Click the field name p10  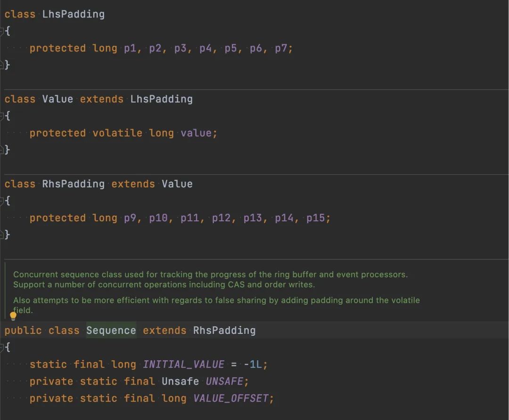158,218
